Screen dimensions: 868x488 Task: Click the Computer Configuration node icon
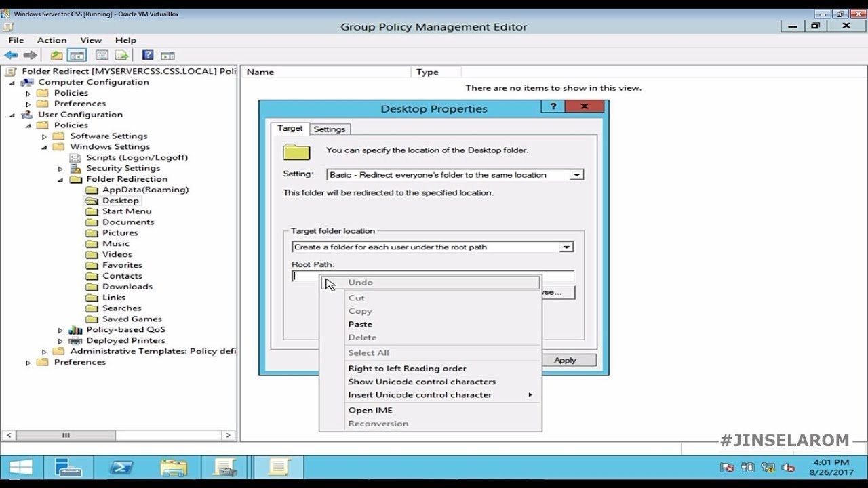[27, 82]
